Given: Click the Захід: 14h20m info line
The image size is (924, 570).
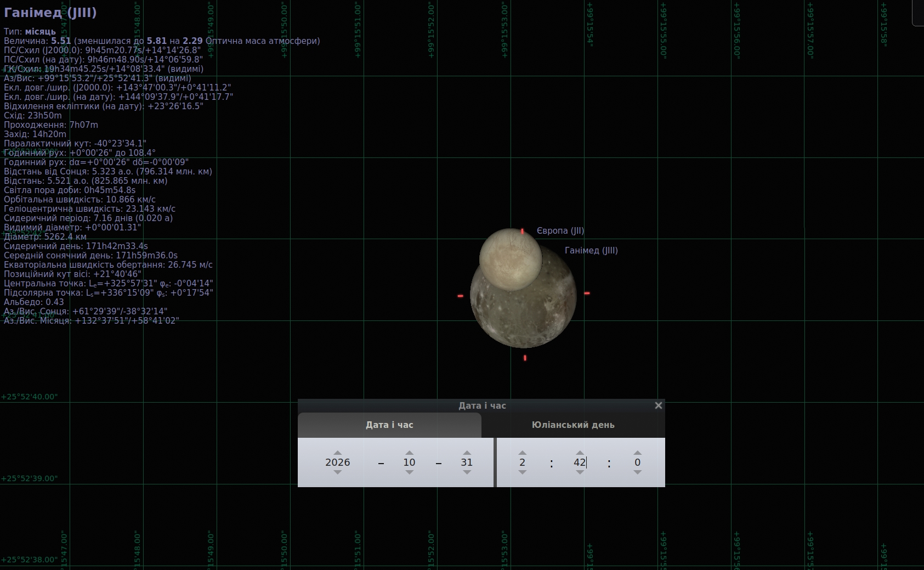Looking at the screenshot, I should coord(35,134).
